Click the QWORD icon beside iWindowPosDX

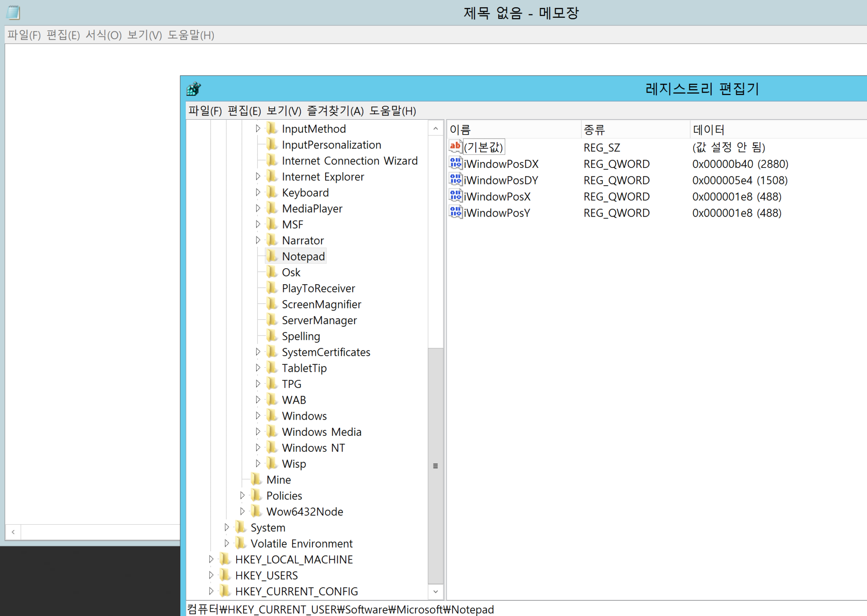coord(455,163)
